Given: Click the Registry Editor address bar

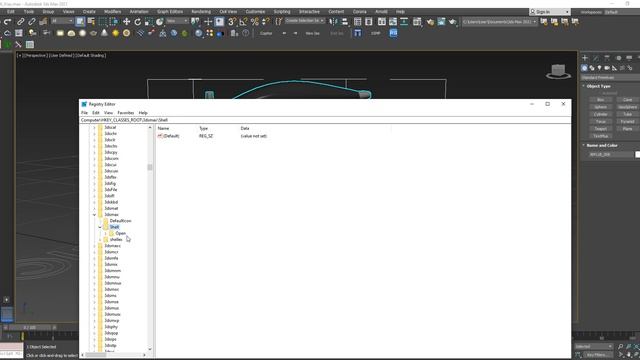Looking at the screenshot, I should point(325,120).
